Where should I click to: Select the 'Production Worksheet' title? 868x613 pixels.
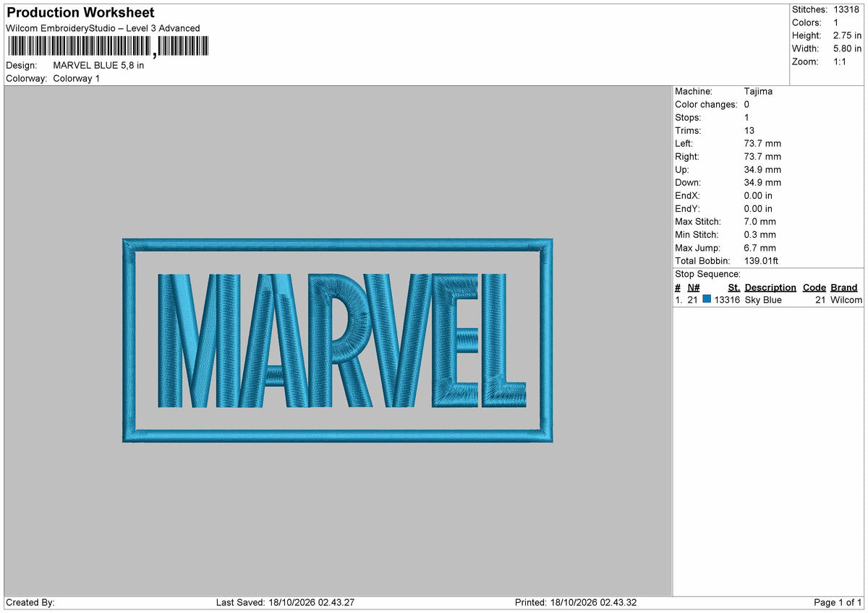[80, 13]
